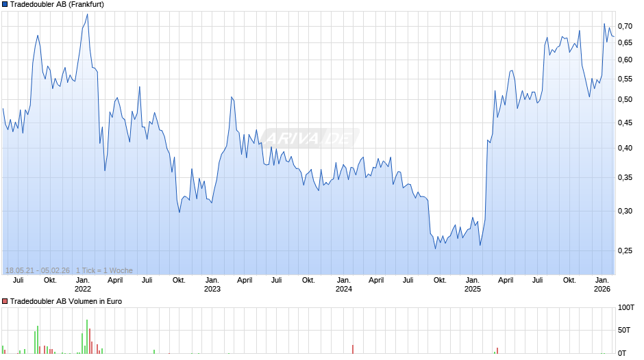
Task: Click the 0,70 price axis label
Action: coord(625,26)
